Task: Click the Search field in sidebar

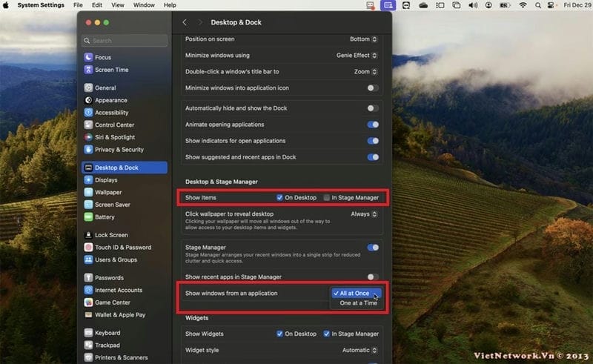Action: pos(125,41)
